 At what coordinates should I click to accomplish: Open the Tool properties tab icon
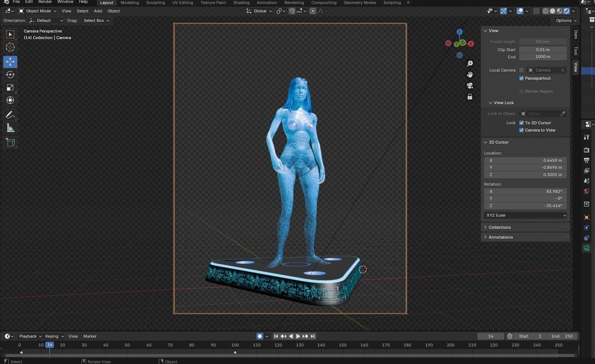pyautogui.click(x=587, y=137)
